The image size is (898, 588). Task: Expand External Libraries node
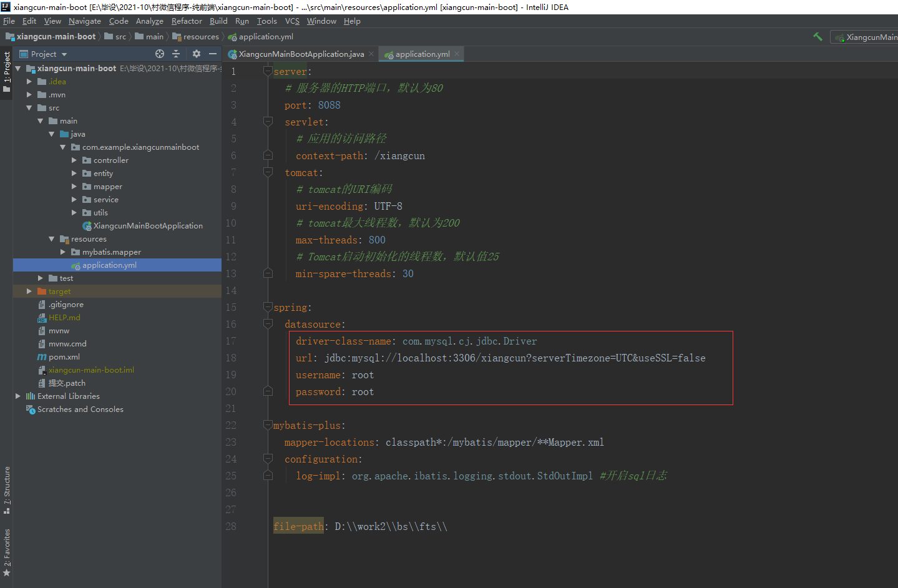coord(18,396)
